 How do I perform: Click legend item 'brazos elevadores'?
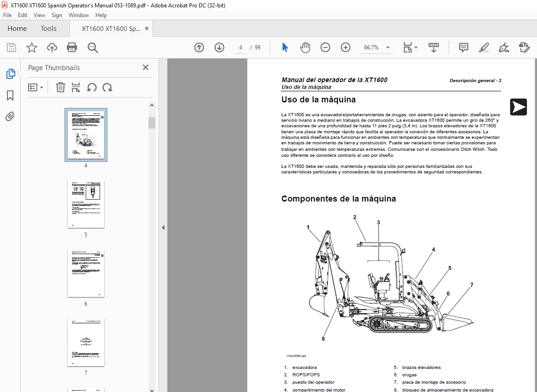click(421, 368)
